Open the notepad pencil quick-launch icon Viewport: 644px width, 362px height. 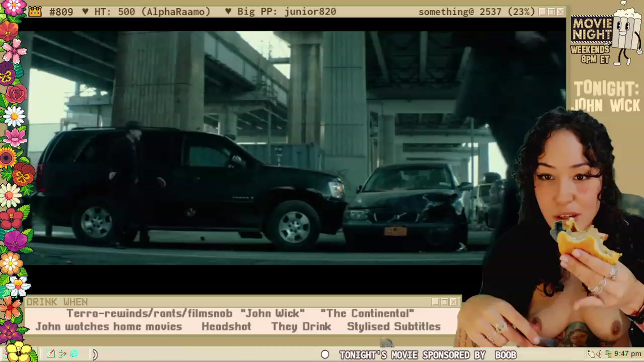click(x=51, y=354)
